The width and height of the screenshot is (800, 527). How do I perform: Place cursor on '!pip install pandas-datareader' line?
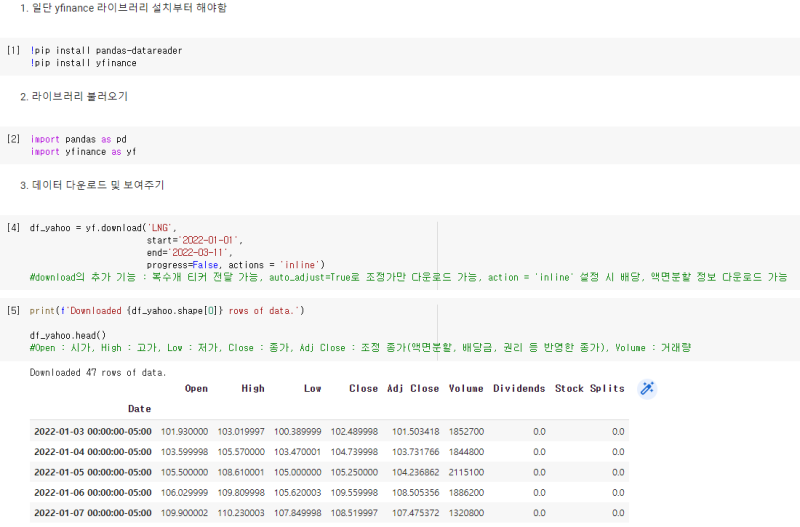click(106, 51)
